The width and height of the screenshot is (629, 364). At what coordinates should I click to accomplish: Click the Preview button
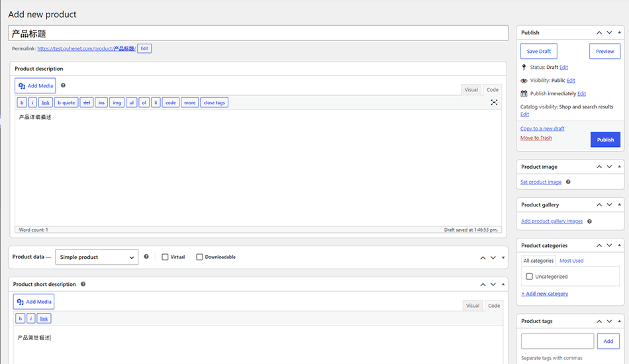click(605, 52)
